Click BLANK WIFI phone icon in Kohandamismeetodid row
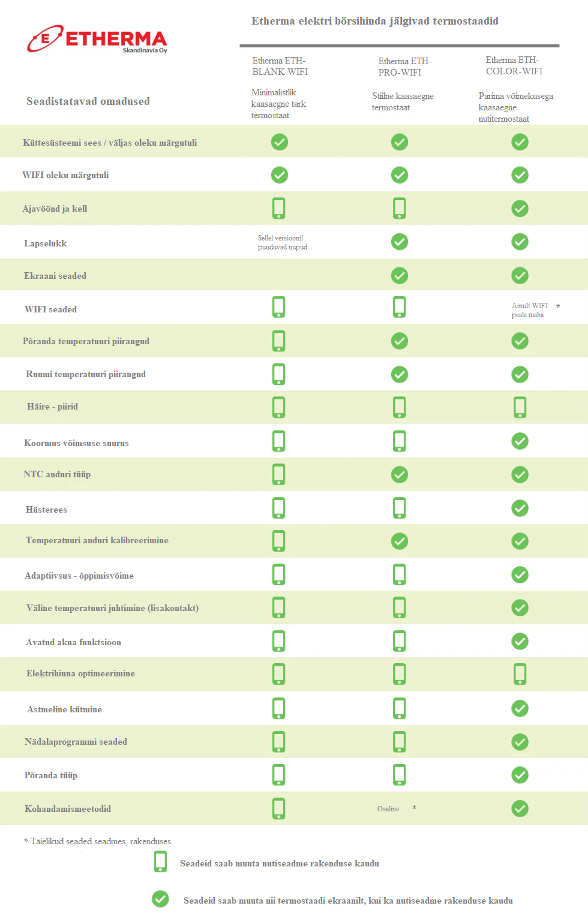The image size is (588, 924). point(279,808)
